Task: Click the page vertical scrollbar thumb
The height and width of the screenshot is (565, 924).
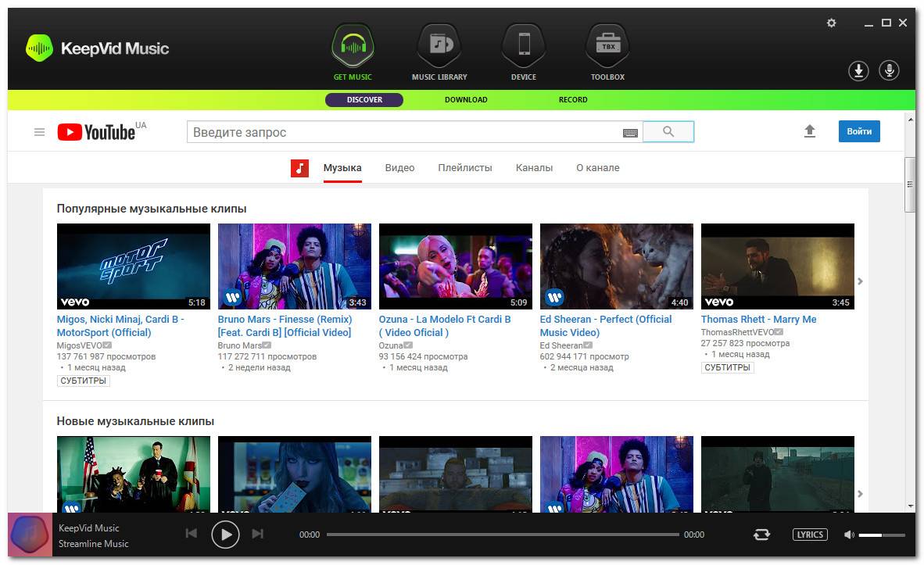Action: (x=910, y=185)
